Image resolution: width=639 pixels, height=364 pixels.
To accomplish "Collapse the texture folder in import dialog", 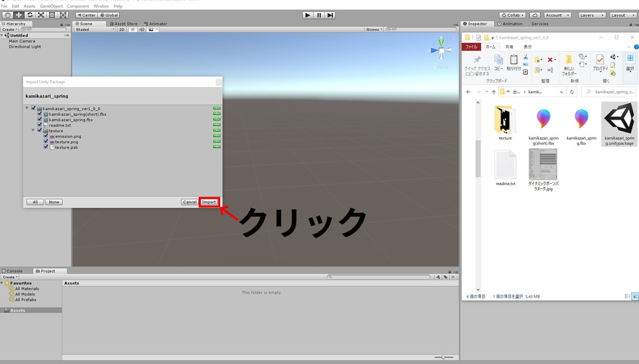I will (x=32, y=130).
